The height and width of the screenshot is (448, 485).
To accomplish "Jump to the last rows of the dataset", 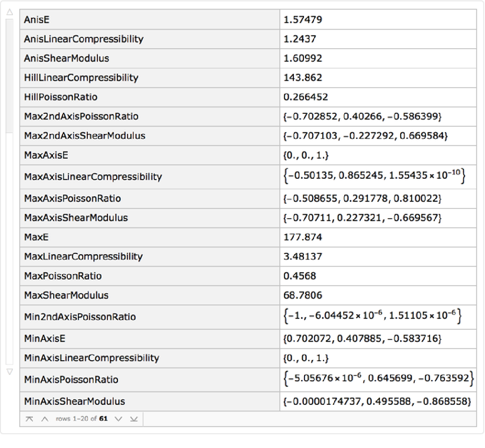I will pyautogui.click(x=134, y=419).
